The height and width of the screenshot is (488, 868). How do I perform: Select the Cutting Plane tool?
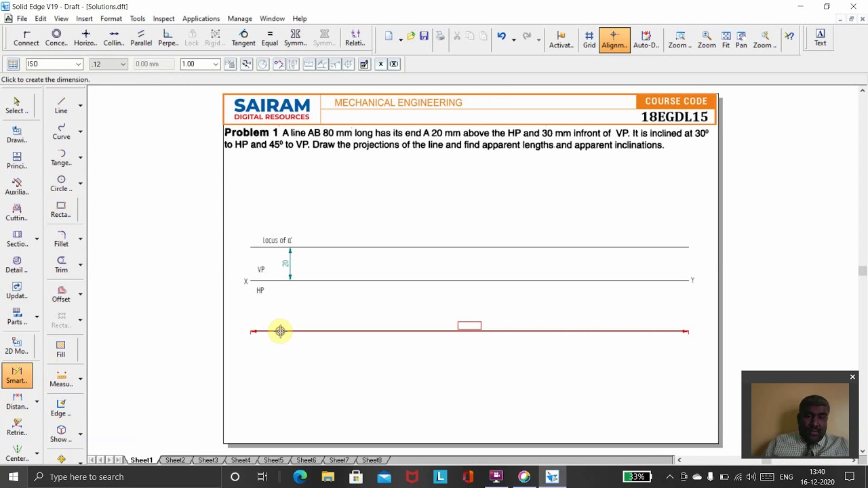[17, 212]
